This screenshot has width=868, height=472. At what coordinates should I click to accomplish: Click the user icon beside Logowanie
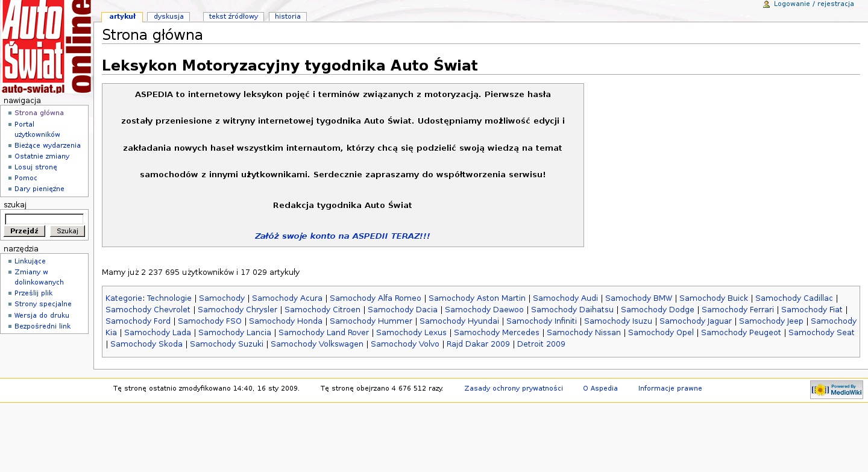(766, 4)
